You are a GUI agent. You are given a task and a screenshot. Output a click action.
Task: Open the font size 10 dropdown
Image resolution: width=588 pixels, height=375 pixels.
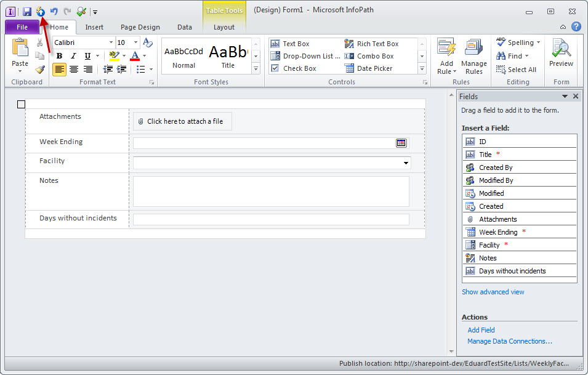(x=135, y=42)
